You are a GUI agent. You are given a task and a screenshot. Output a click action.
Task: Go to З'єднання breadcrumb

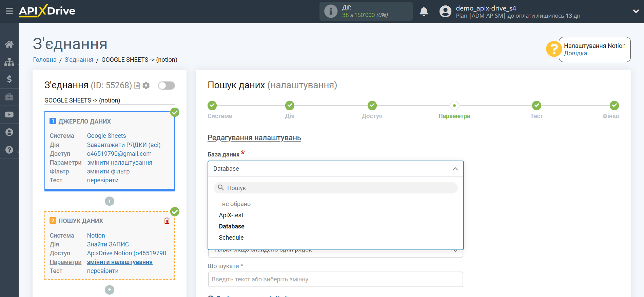[x=79, y=60]
